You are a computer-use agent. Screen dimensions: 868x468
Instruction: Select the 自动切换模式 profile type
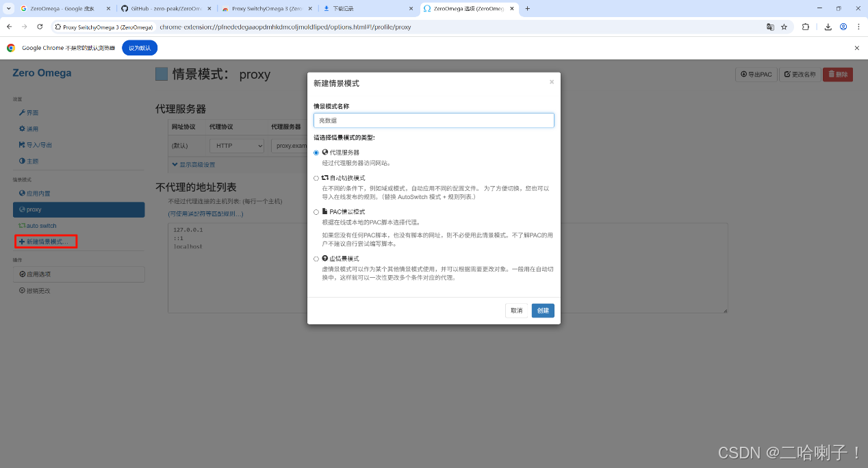click(316, 177)
